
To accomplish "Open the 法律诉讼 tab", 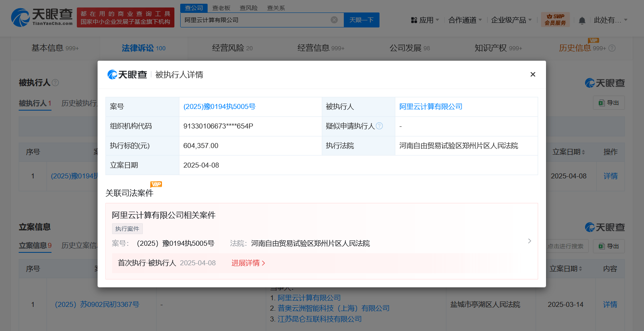I will coord(144,48).
